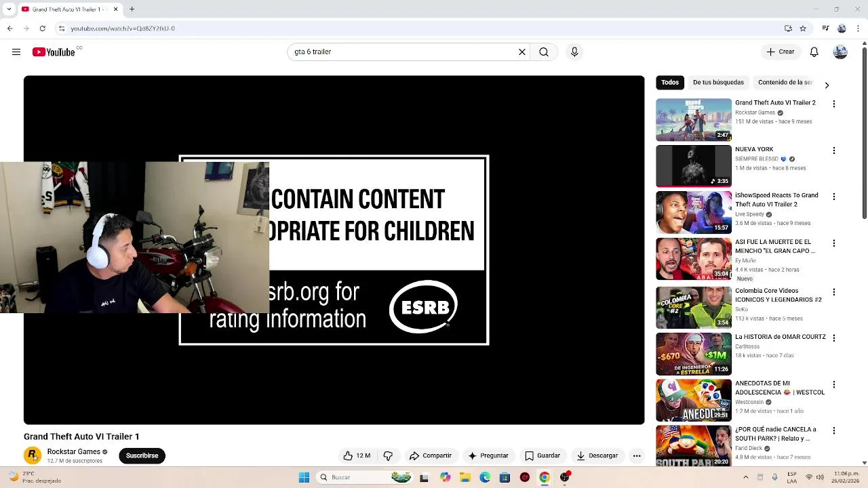Open File Explorer from taskbar
Image resolution: width=868 pixels, height=488 pixels.
tap(465, 477)
